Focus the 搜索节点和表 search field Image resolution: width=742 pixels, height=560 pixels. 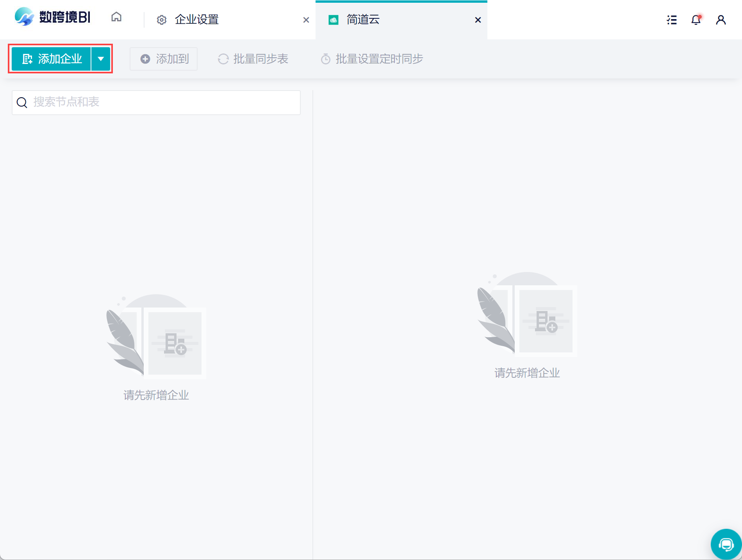point(156,103)
